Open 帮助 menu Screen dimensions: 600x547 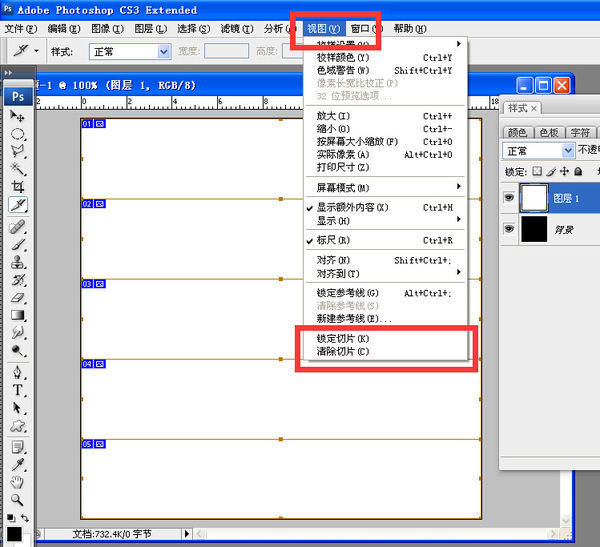410,29
